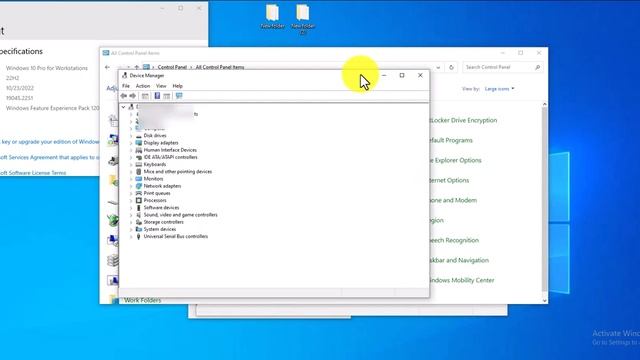Click the blue Help icon in Device Manager toolbar
Screen dimensions: 640x360
click(x=157, y=96)
